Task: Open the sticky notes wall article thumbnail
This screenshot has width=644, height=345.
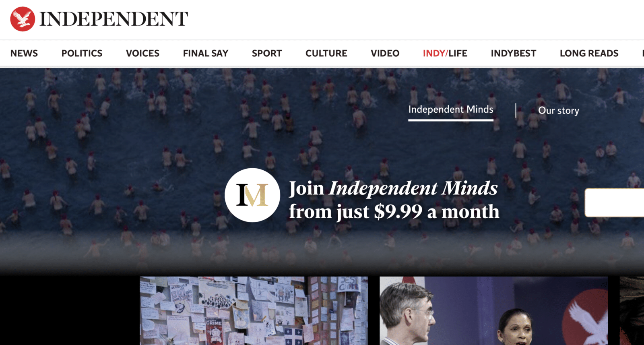Action: tap(254, 311)
